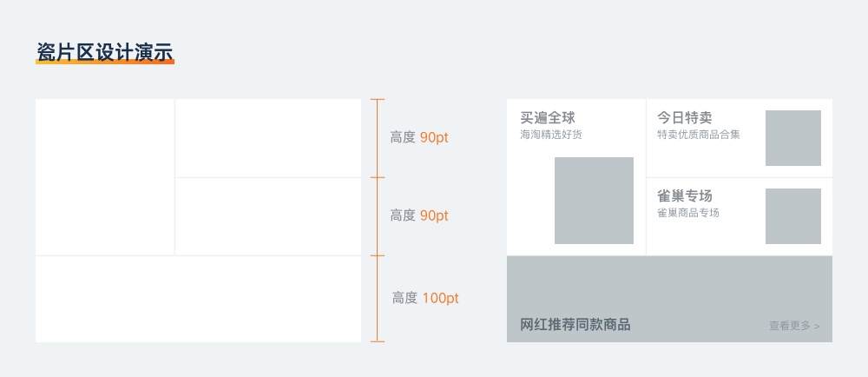Click the upper right empty wireframe tile
868x377 pixels.
pyautogui.click(x=268, y=138)
